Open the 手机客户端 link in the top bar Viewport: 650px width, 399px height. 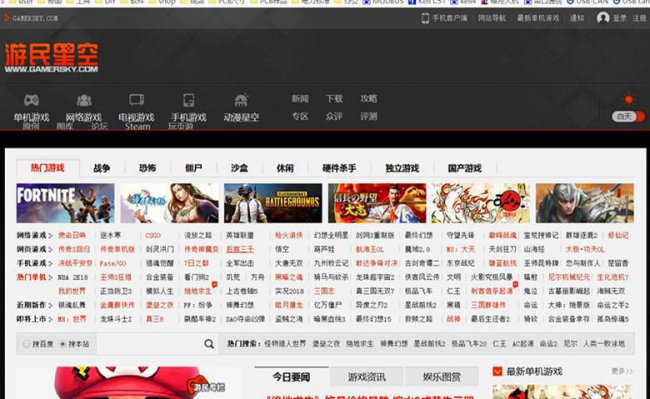click(444, 18)
